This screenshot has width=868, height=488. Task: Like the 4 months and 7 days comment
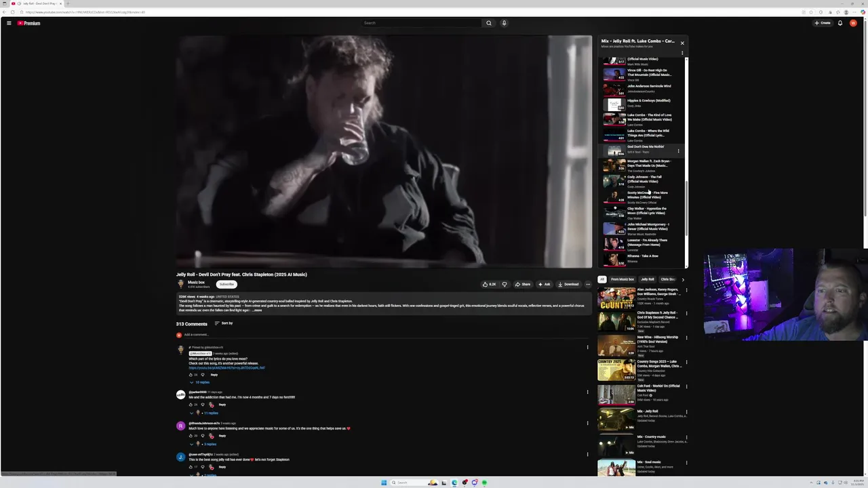tap(191, 405)
